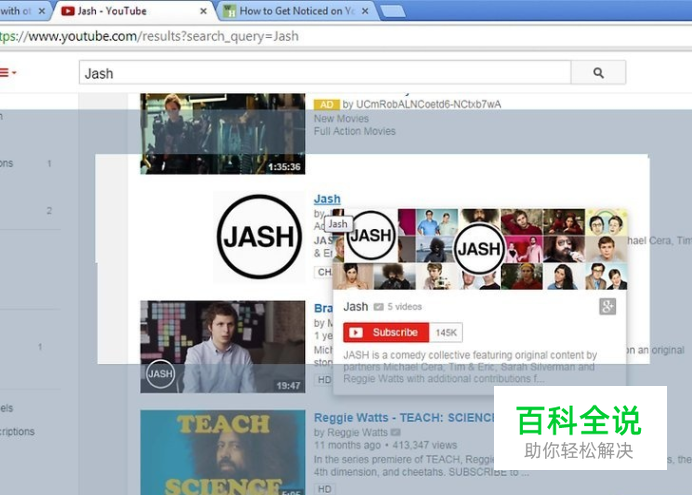This screenshot has width=692, height=495.
Task: Open the TEACH SCIENCE video thumbnail
Action: [223, 452]
